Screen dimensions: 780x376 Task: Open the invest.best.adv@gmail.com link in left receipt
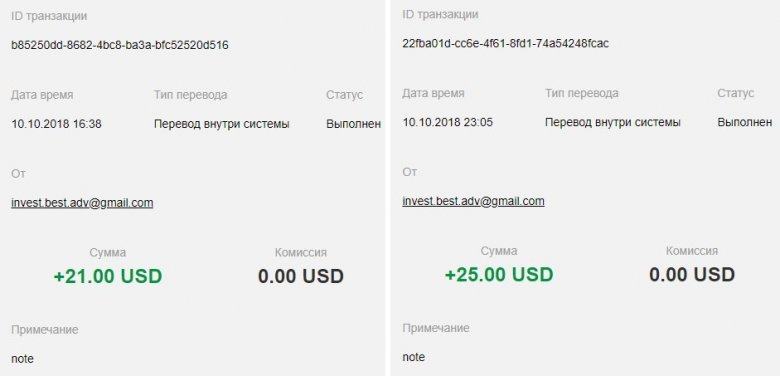[82, 203]
